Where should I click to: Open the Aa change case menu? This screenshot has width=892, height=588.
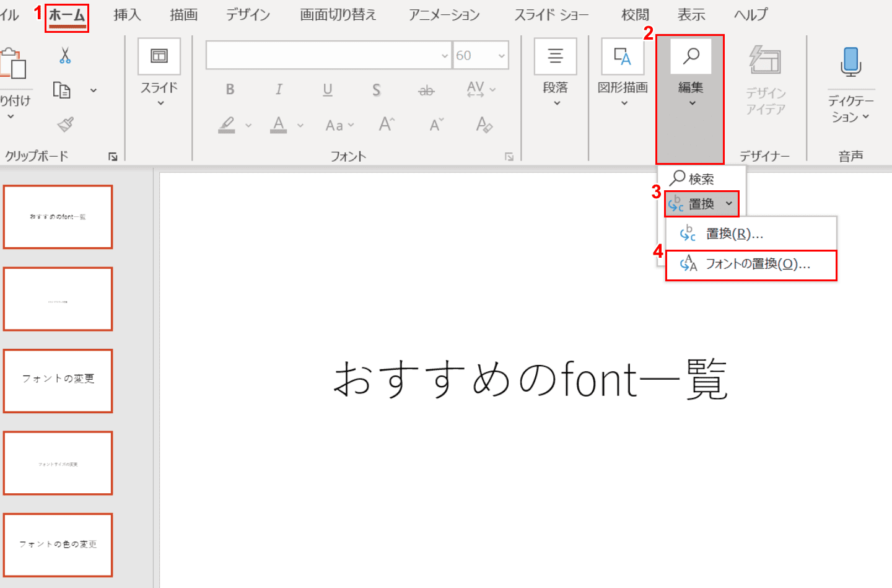pos(339,125)
